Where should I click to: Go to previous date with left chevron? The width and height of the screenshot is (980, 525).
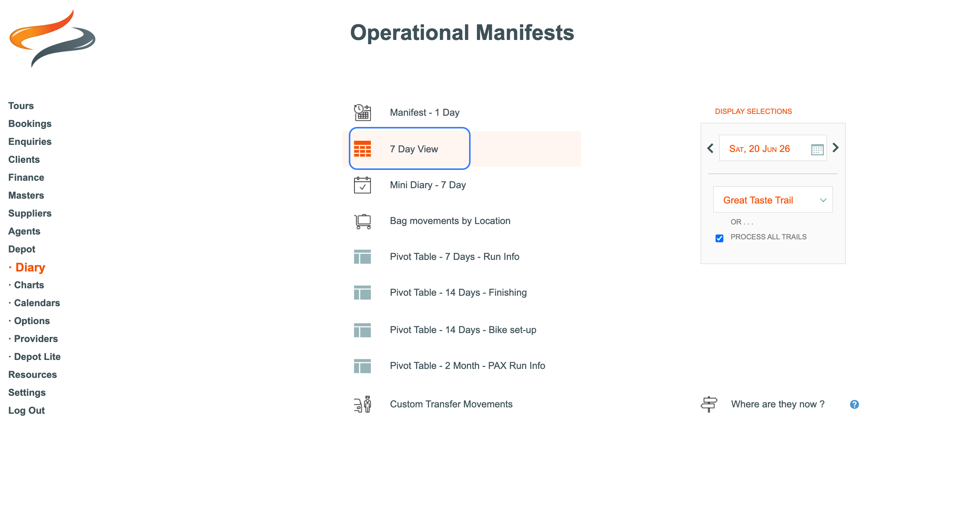pyautogui.click(x=710, y=148)
